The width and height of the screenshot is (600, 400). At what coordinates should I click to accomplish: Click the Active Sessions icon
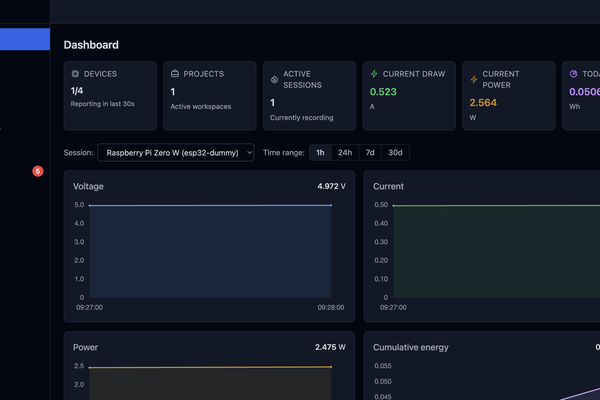(274, 80)
